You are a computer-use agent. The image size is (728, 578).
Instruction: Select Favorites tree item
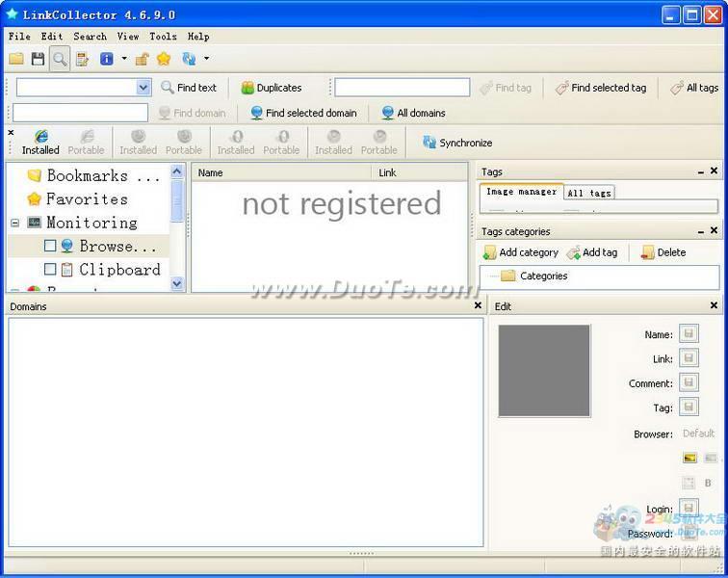coord(78,198)
